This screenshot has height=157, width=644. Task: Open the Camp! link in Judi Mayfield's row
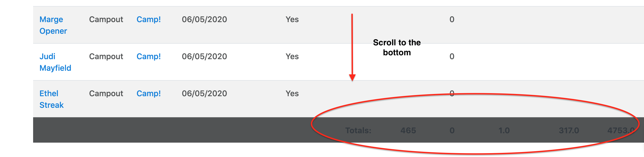(149, 56)
